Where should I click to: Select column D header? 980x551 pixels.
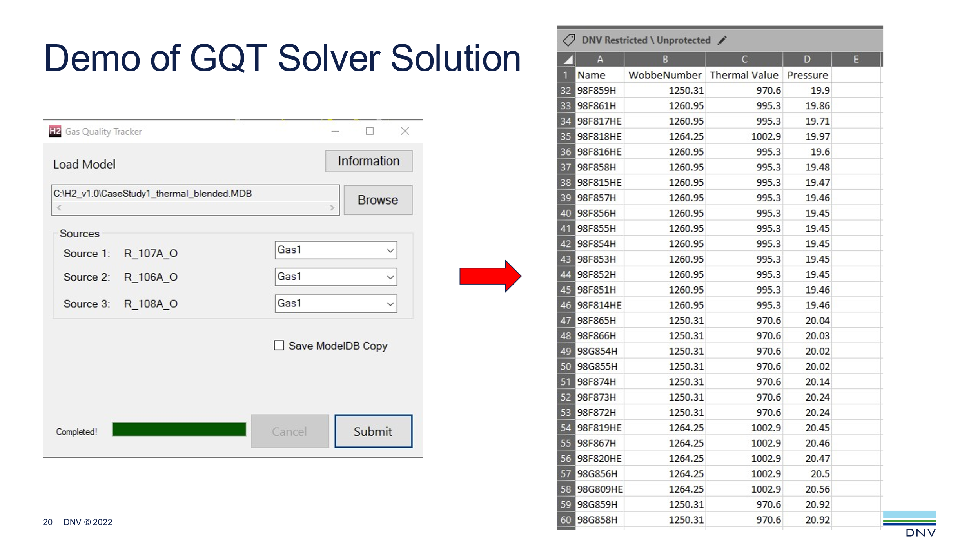point(807,60)
